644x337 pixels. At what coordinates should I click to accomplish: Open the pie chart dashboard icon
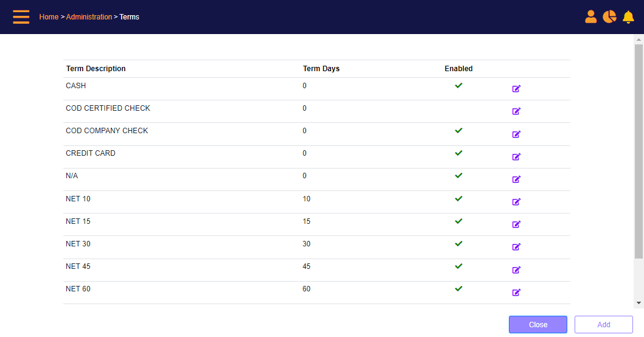[x=609, y=17]
